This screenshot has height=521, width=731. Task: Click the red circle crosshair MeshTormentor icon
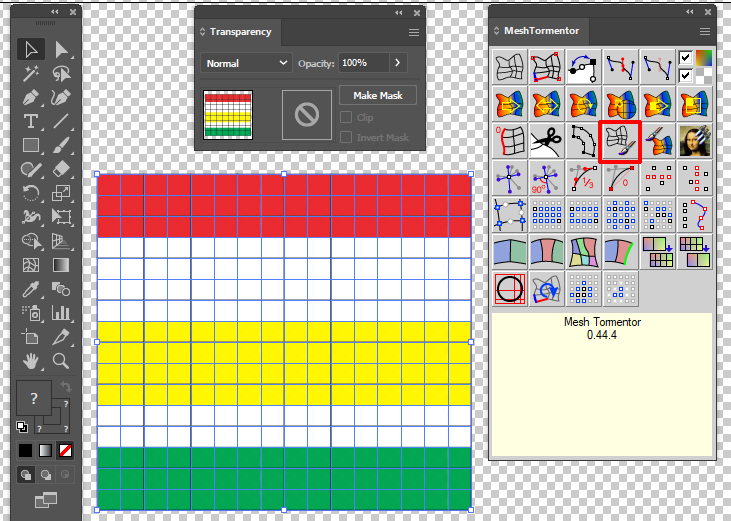click(509, 288)
